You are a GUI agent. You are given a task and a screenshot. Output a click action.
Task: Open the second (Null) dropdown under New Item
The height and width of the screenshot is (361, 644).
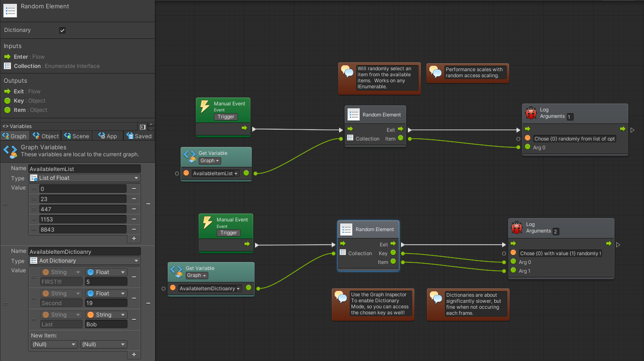[x=103, y=344]
